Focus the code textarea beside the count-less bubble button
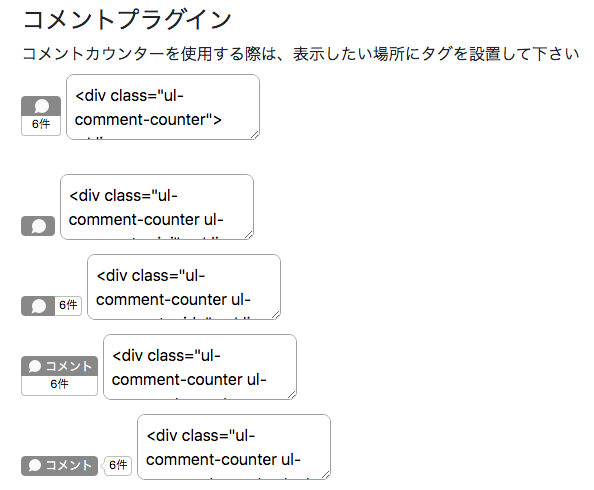The height and width of the screenshot is (490, 594). click(x=157, y=207)
